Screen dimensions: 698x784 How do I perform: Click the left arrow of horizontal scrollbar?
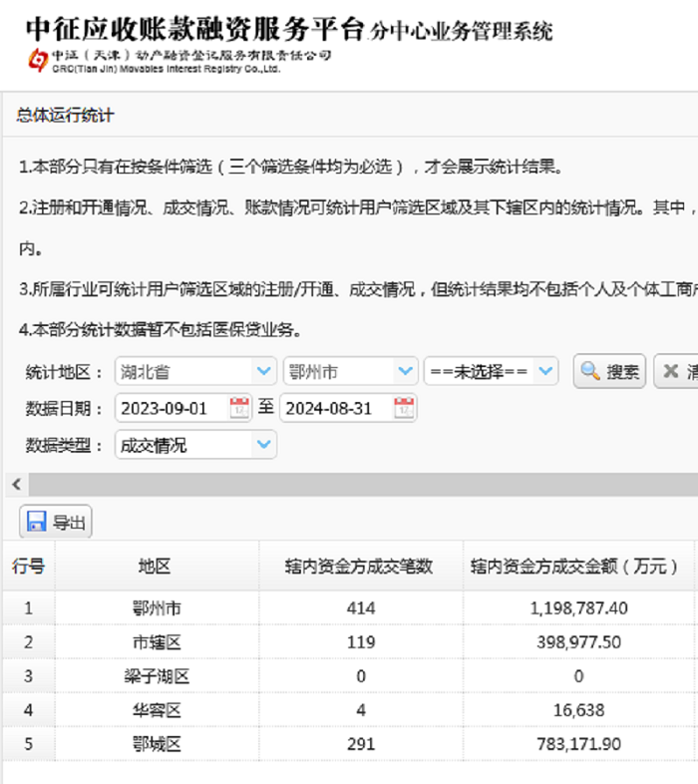(x=17, y=484)
